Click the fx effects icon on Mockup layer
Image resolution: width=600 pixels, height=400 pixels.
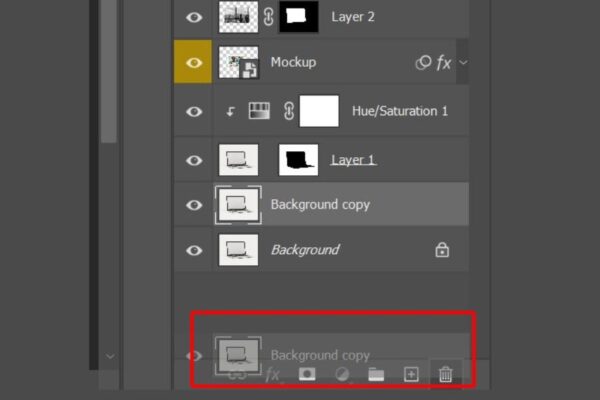point(444,63)
